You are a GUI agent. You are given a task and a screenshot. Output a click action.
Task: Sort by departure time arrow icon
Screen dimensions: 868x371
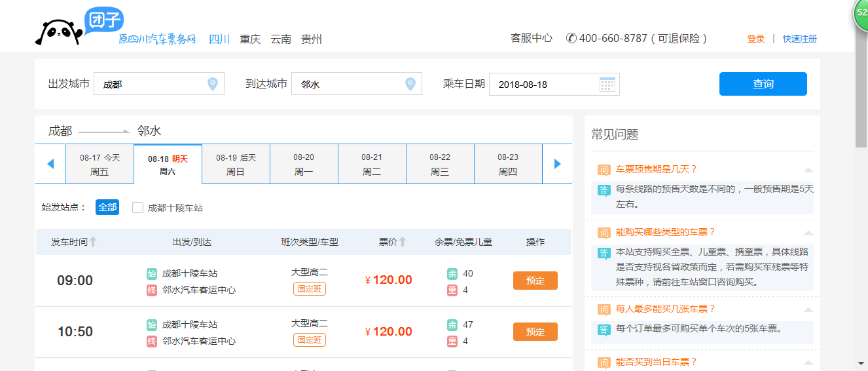pyautogui.click(x=93, y=242)
